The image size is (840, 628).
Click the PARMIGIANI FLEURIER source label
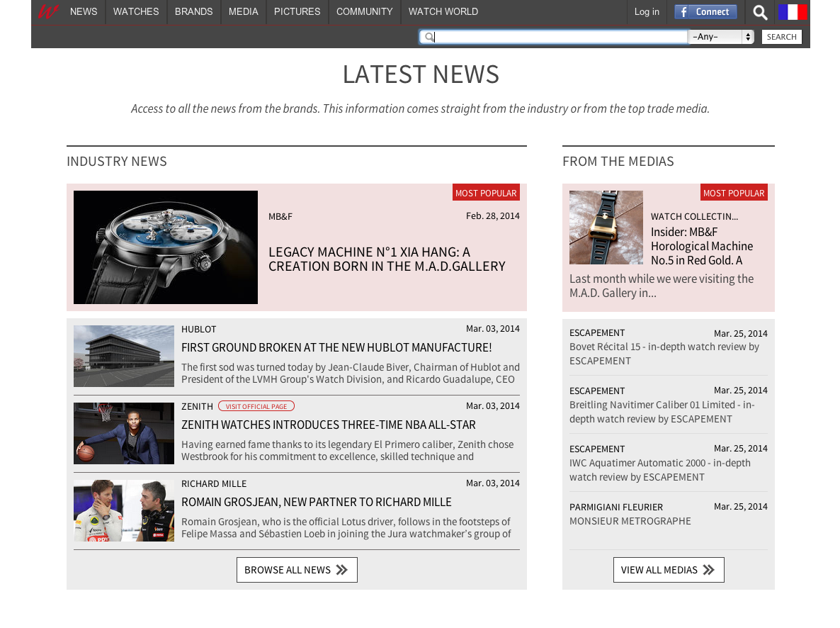pos(616,508)
